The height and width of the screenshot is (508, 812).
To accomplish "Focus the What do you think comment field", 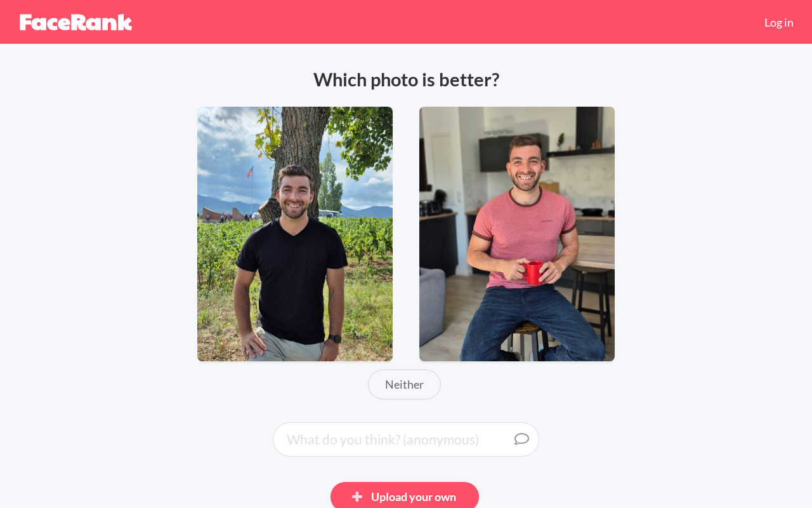I will click(406, 439).
